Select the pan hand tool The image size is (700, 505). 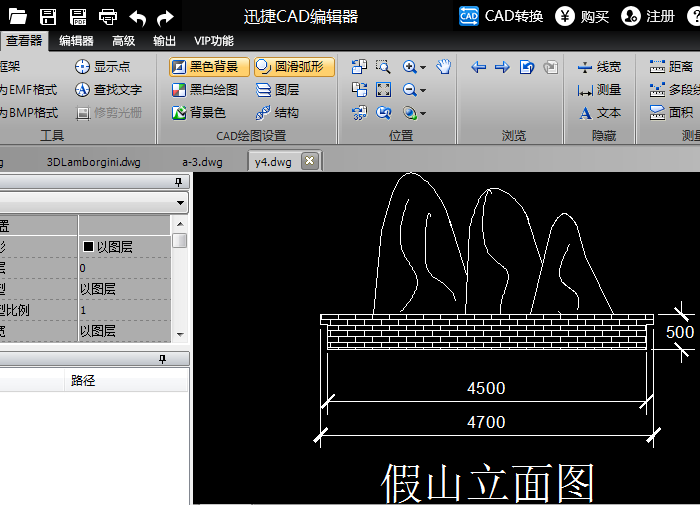click(444, 67)
